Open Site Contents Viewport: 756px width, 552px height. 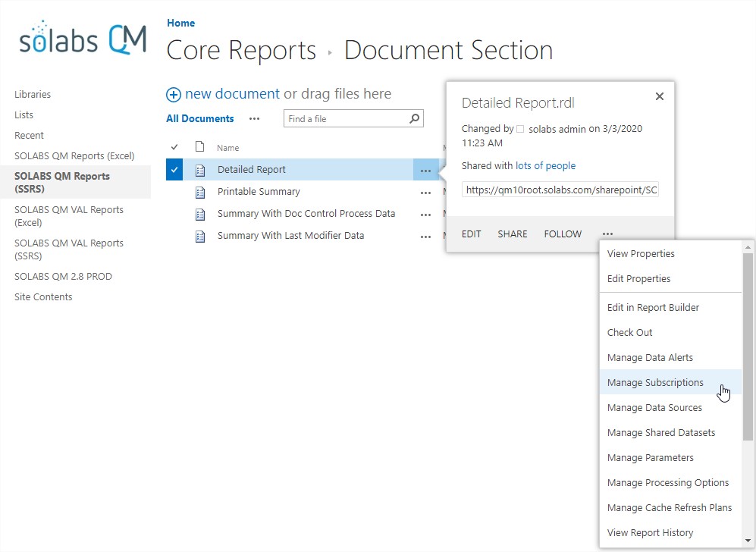tap(43, 297)
